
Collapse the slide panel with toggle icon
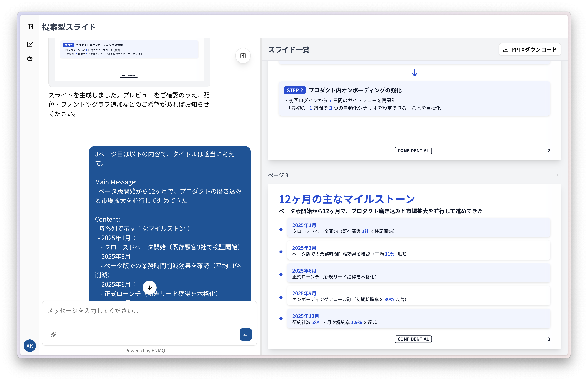tap(243, 55)
